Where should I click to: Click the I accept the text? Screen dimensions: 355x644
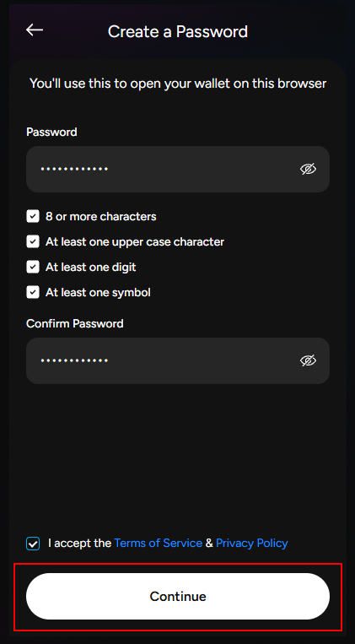coord(79,543)
